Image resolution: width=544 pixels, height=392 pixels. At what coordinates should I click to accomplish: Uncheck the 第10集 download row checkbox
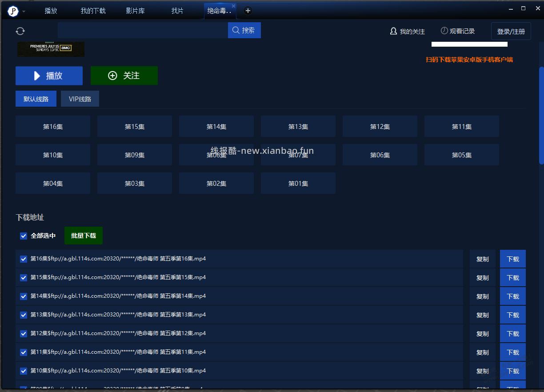pos(24,371)
